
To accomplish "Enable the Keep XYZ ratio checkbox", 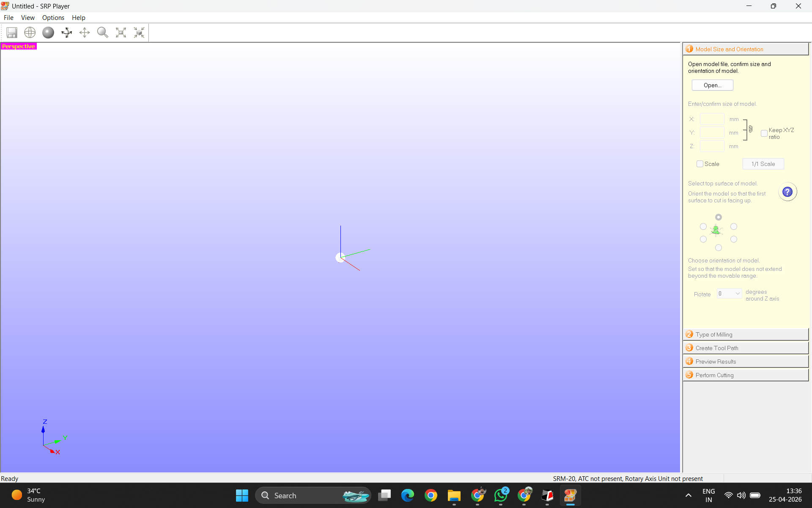I will [x=764, y=133].
